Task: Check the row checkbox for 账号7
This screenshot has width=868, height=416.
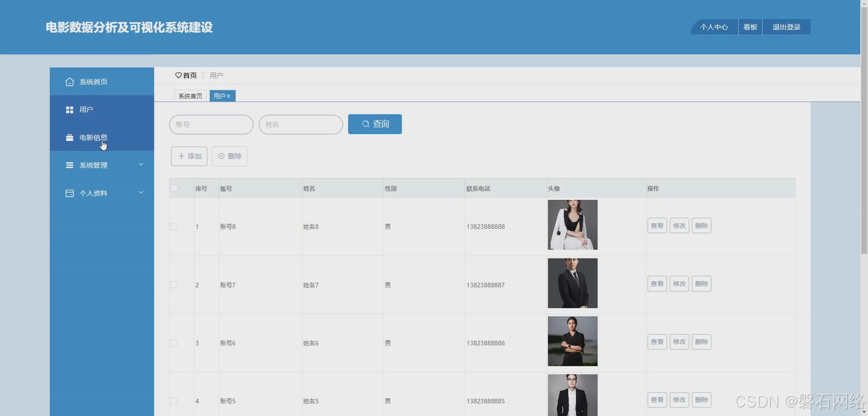Action: point(174,285)
